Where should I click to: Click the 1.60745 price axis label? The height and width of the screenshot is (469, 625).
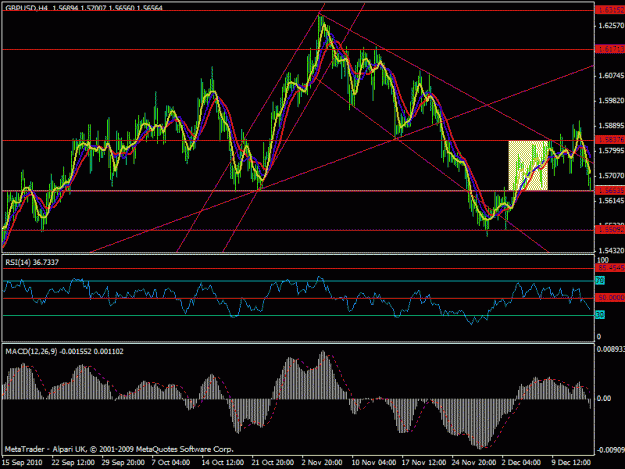pyautogui.click(x=610, y=76)
